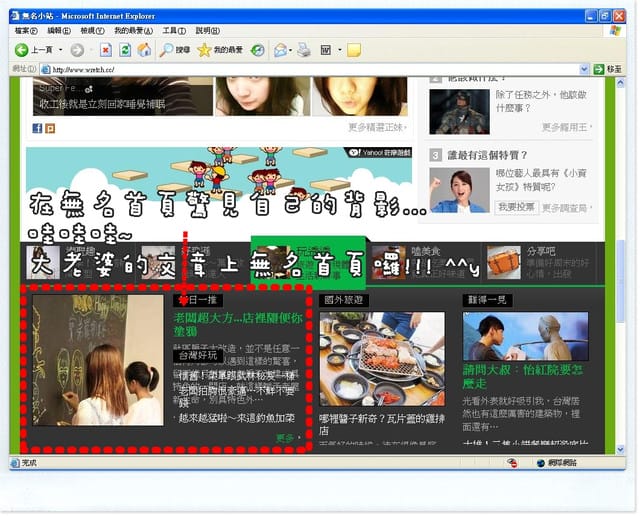Open the Tools (工具) menu
Screen dimensions: 640x516
[174, 31]
